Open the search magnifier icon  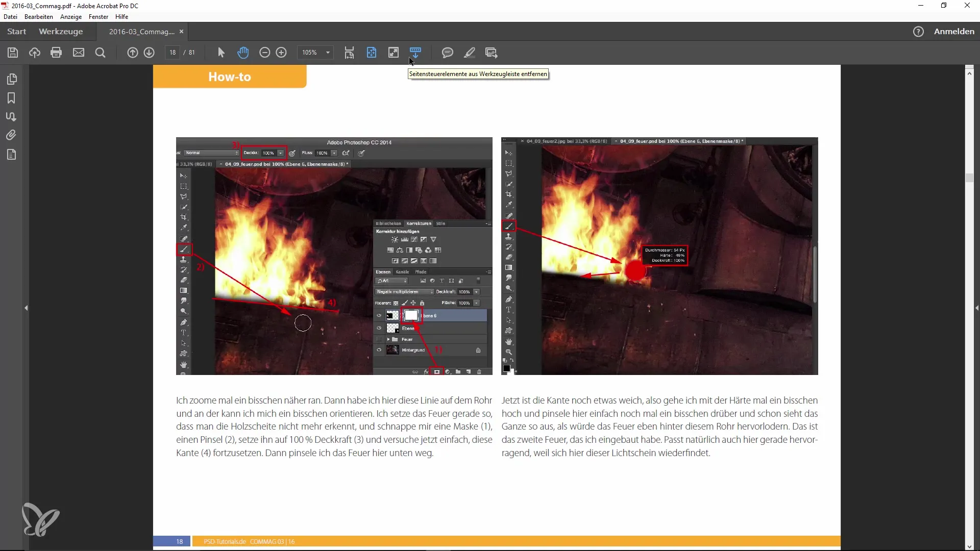pyautogui.click(x=101, y=53)
